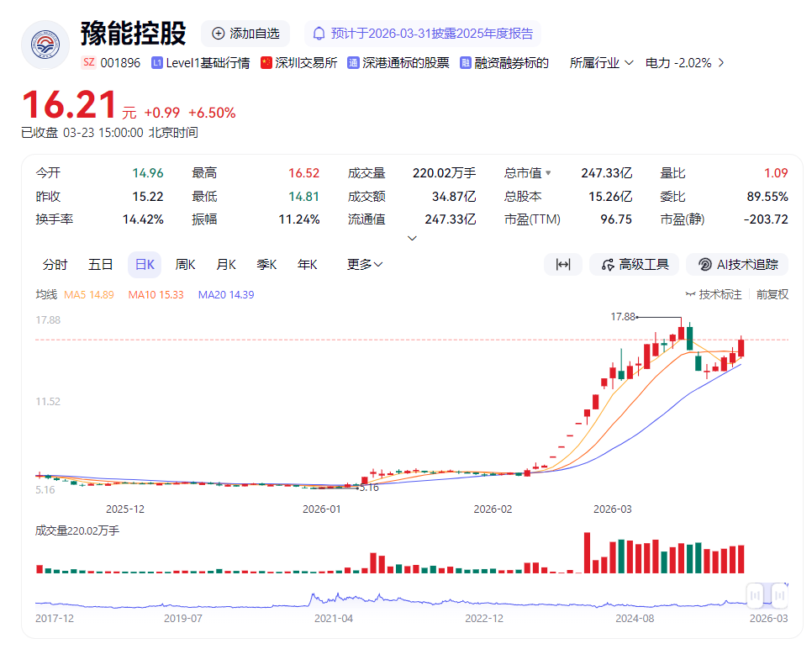Image resolution: width=812 pixels, height=649 pixels.
Task: Click the 豫能控股 company logo
Action: click(x=45, y=45)
